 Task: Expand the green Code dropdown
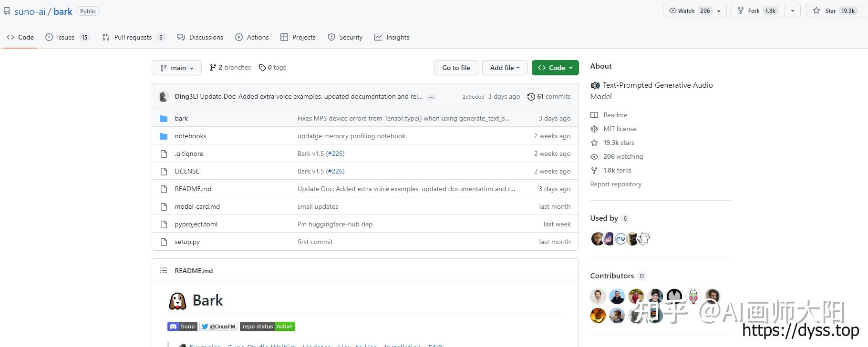pos(555,68)
